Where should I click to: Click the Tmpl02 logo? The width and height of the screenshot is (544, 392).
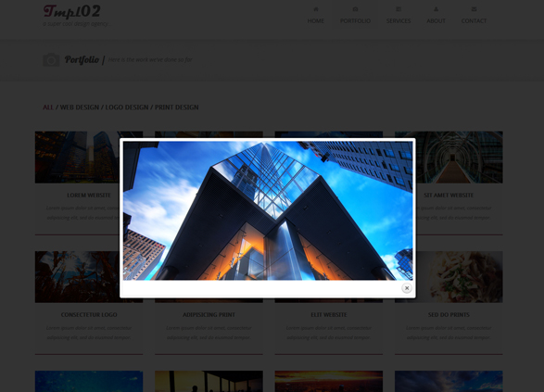coord(71,11)
